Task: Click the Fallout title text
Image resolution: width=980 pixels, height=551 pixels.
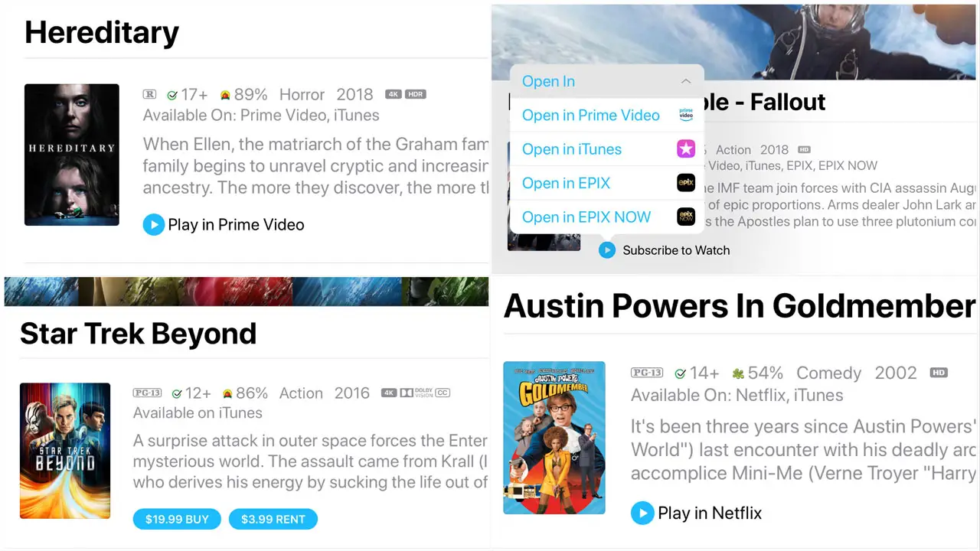Action: point(765,102)
